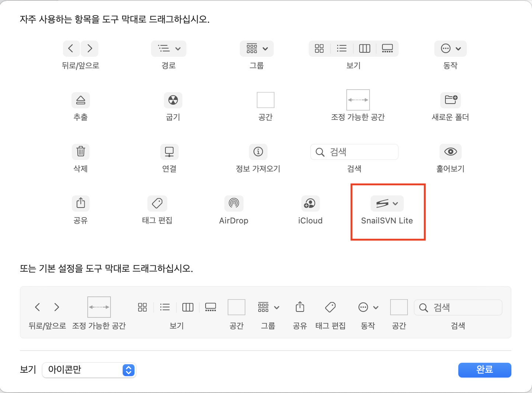Click the Edit Tags (태그 편집) icon in palette
The width and height of the screenshot is (532, 393).
click(157, 203)
